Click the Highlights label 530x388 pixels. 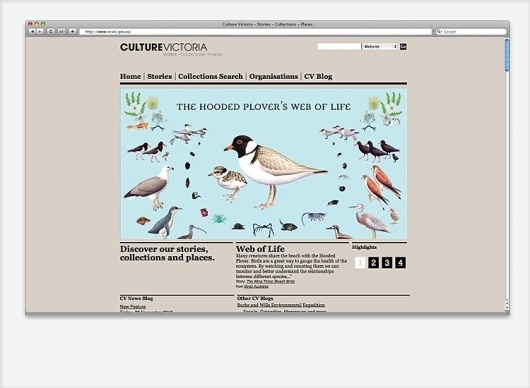(364, 247)
